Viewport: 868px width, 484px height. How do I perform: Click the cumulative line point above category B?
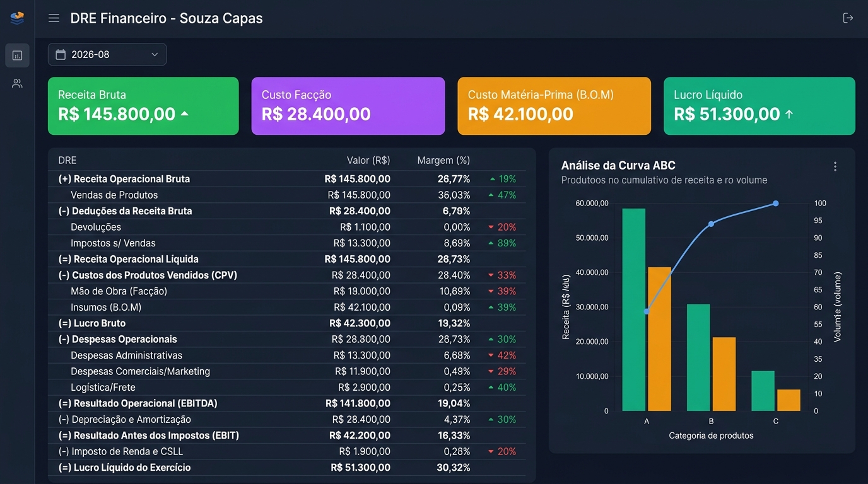[711, 224]
